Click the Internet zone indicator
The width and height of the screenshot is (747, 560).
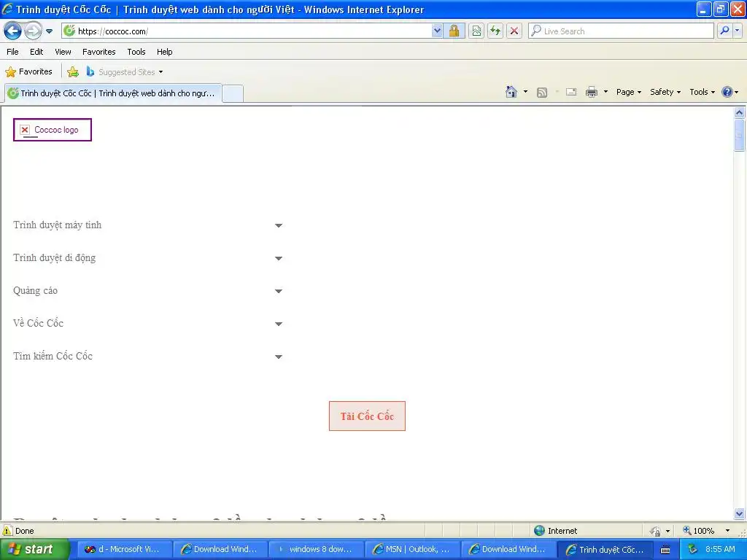click(x=555, y=531)
